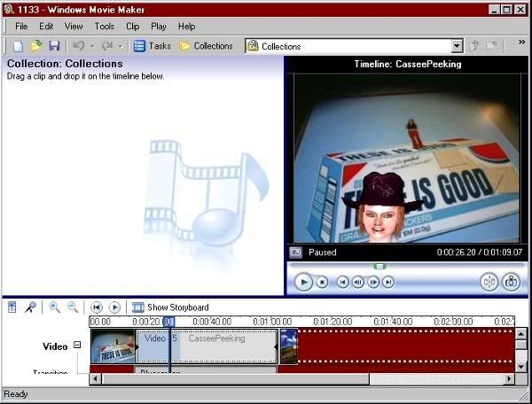
Task: Select the CasseePeeking clip on the timeline
Action: pyautogui.click(x=207, y=346)
